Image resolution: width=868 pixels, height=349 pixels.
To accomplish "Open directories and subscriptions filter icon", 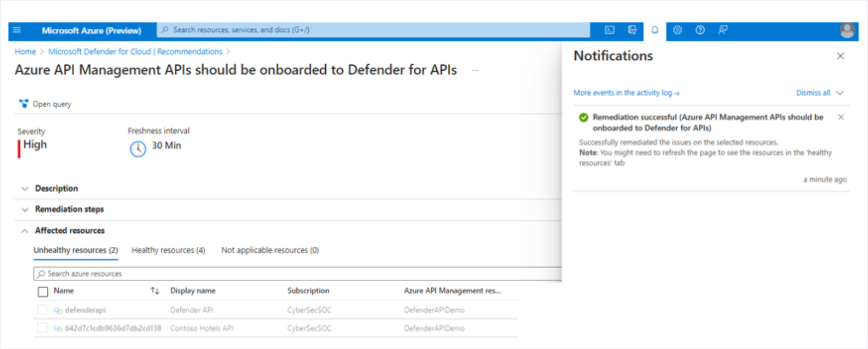I will 632,30.
